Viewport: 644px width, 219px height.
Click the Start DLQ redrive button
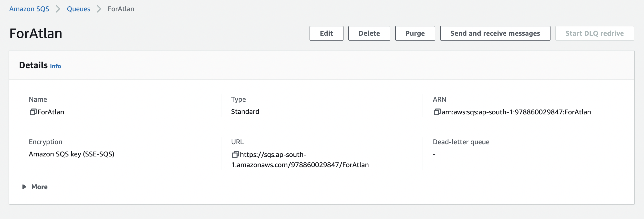594,33
